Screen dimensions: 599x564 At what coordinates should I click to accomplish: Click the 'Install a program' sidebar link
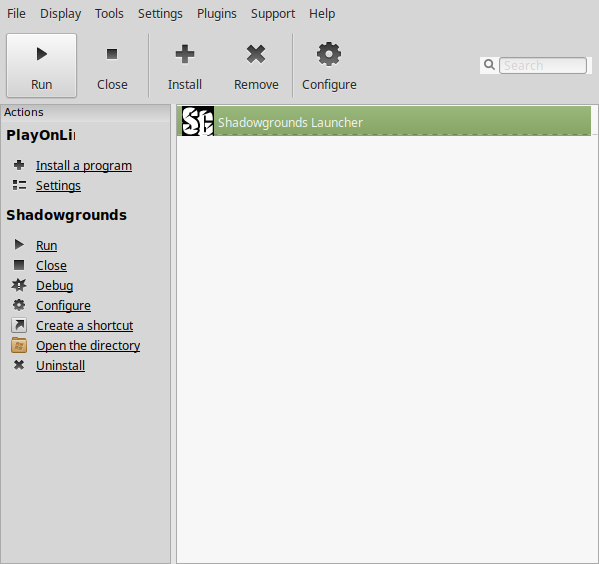coord(84,165)
